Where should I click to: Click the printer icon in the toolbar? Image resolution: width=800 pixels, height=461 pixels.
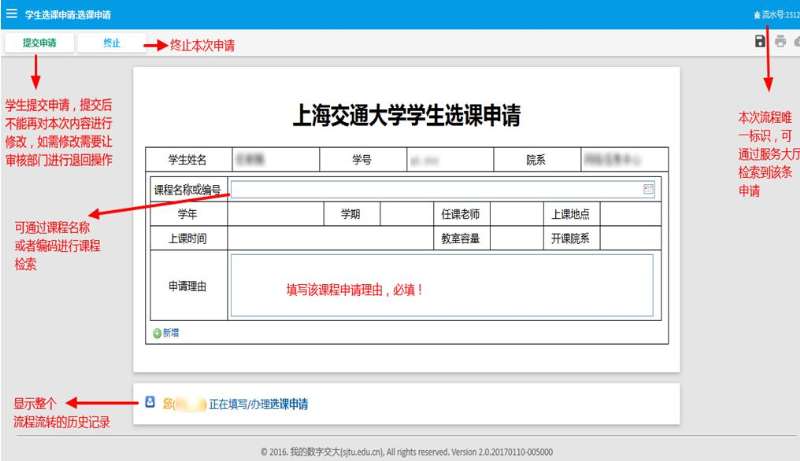(780, 41)
